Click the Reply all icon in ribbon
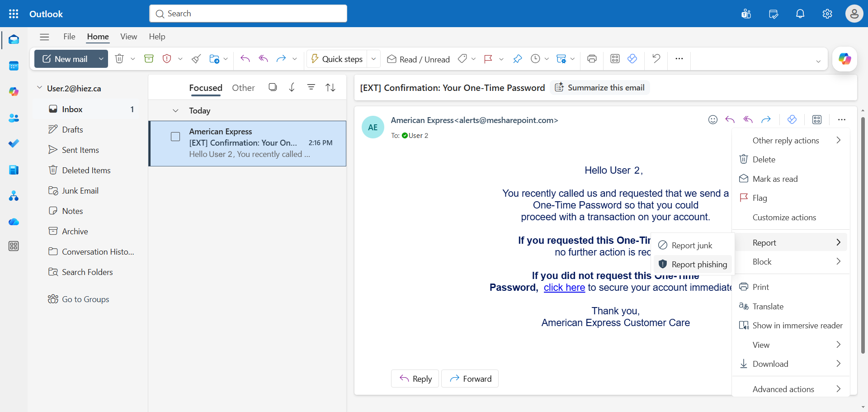Image resolution: width=868 pixels, height=412 pixels. click(263, 59)
